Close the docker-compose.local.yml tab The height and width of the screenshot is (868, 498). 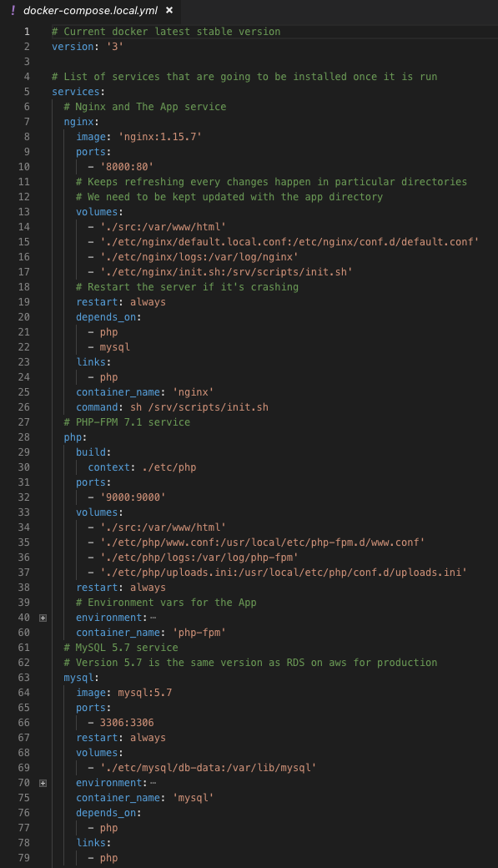tap(169, 10)
